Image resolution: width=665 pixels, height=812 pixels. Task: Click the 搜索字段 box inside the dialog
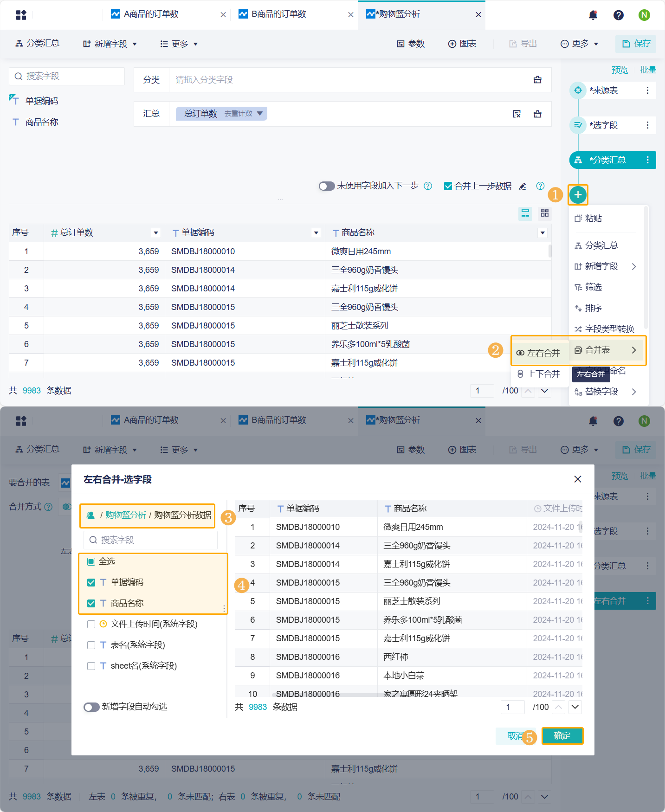tap(150, 540)
